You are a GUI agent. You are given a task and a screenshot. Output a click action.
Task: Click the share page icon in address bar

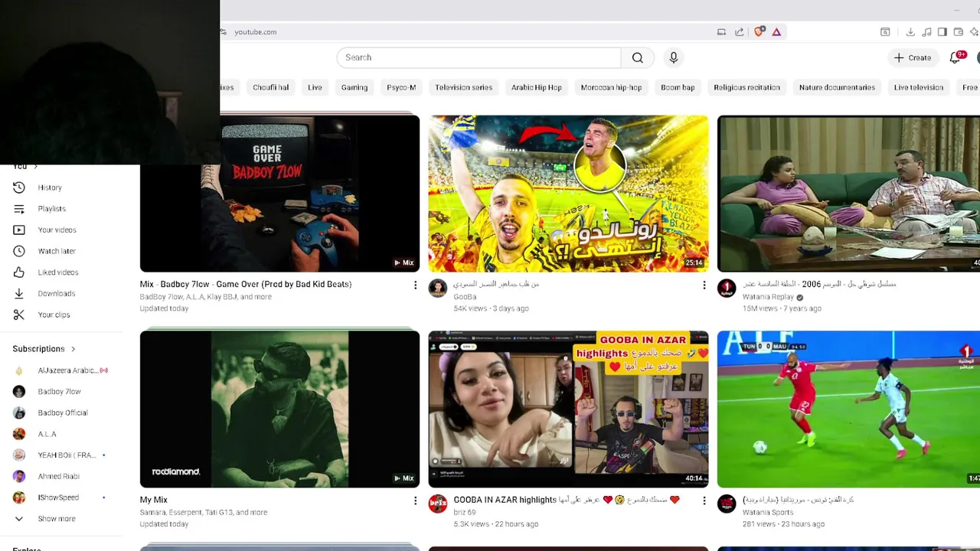tap(739, 32)
